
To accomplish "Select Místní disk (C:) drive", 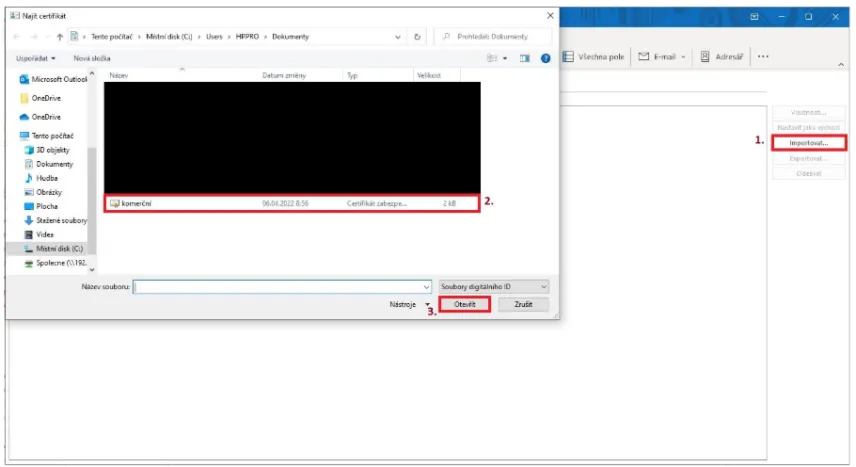I will [x=52, y=249].
